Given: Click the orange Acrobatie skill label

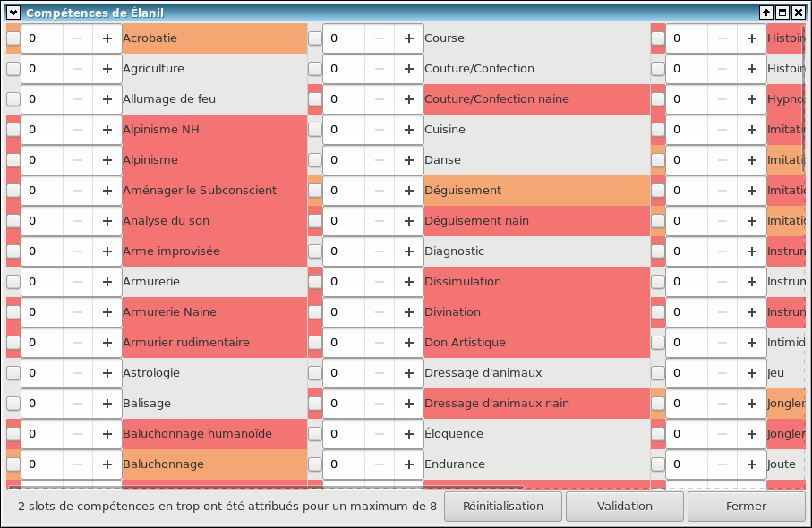Looking at the screenshot, I should (150, 38).
